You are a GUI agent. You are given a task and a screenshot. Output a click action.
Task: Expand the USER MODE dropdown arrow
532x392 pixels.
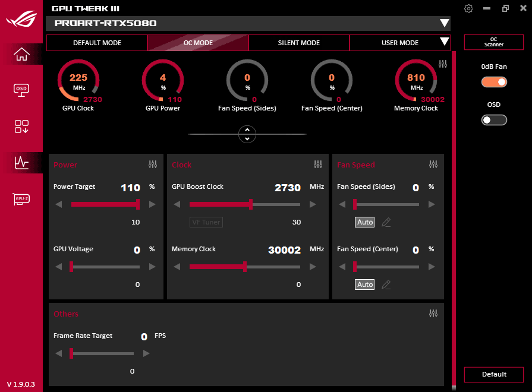(x=445, y=42)
